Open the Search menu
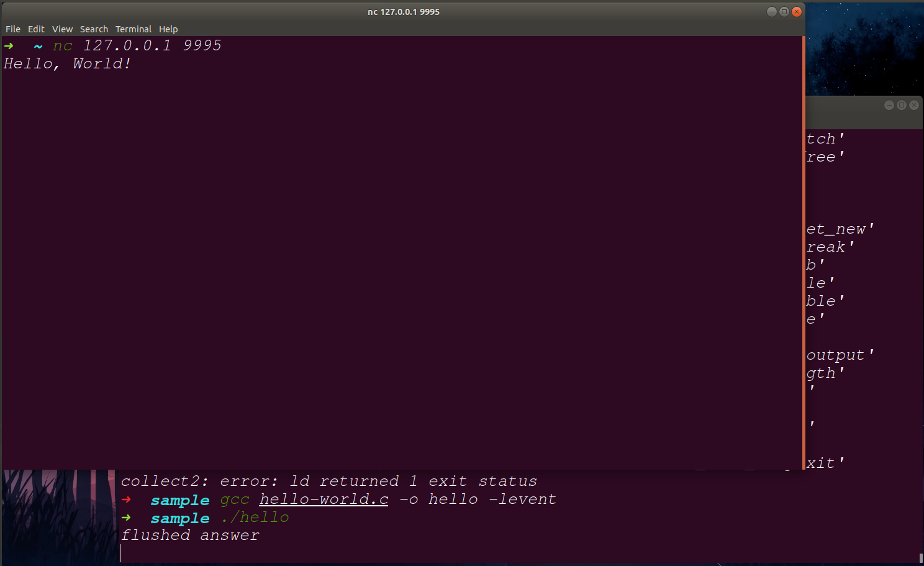924x566 pixels. click(94, 29)
